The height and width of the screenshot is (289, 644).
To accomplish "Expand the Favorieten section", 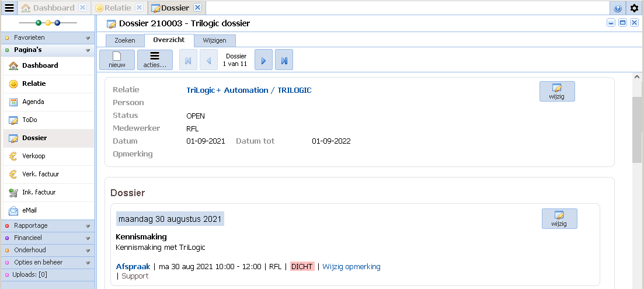I will [x=47, y=37].
